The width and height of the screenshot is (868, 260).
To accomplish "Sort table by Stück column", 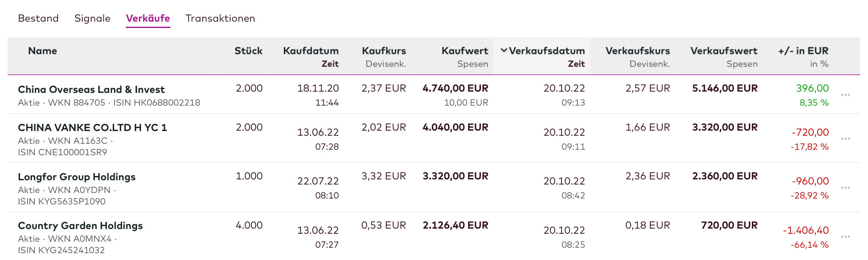I will 248,51.
